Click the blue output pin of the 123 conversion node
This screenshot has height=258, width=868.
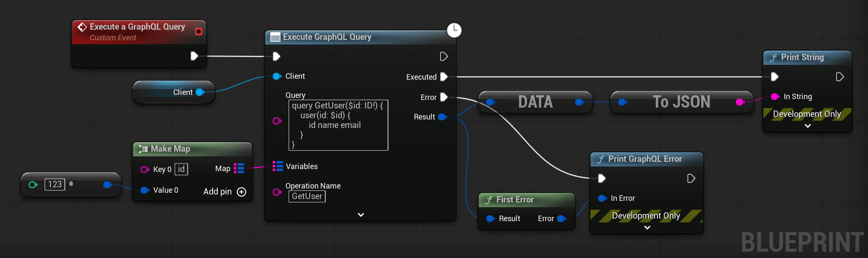pyautogui.click(x=108, y=185)
